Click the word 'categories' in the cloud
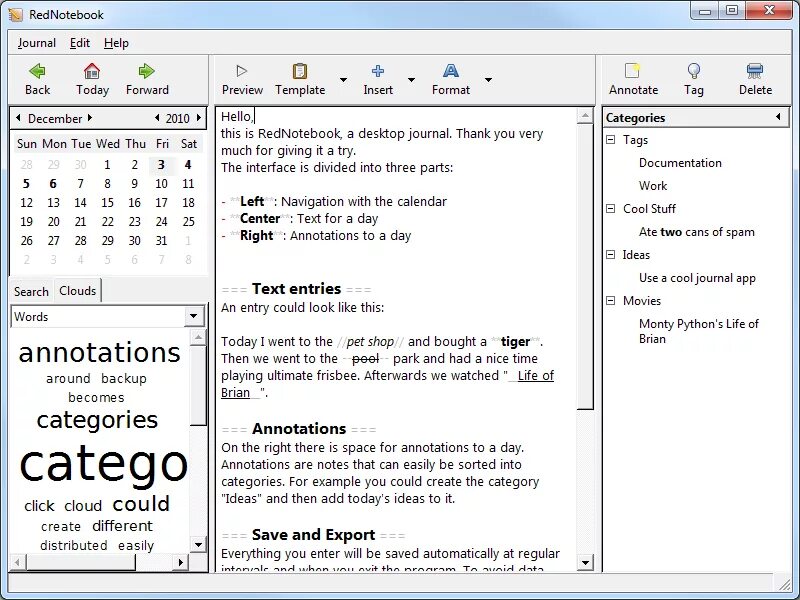This screenshot has height=600, width=800. pos(97,420)
